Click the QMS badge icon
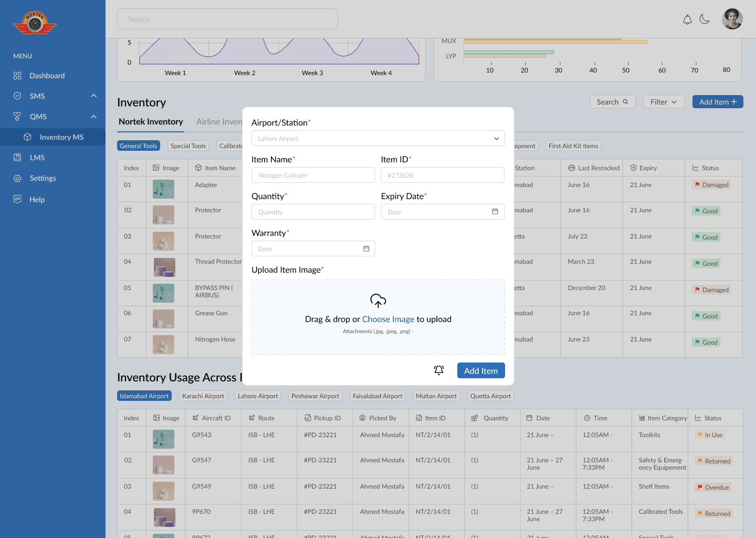The width and height of the screenshot is (756, 538). pyautogui.click(x=17, y=116)
